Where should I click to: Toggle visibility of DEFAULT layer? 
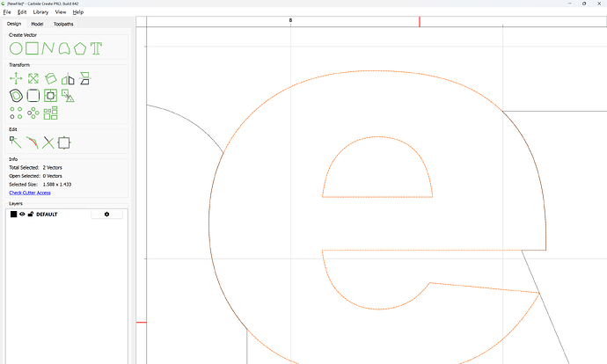point(22,214)
